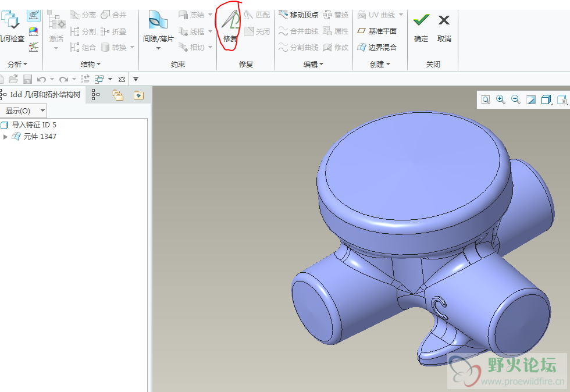Click the 分割 split tool
The width and height of the screenshot is (570, 392).
coord(83,31)
